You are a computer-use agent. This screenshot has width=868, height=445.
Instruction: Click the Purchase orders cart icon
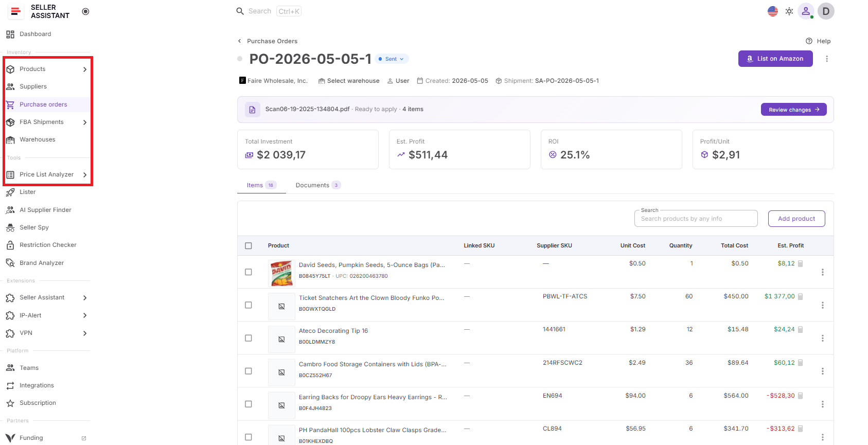pyautogui.click(x=10, y=104)
